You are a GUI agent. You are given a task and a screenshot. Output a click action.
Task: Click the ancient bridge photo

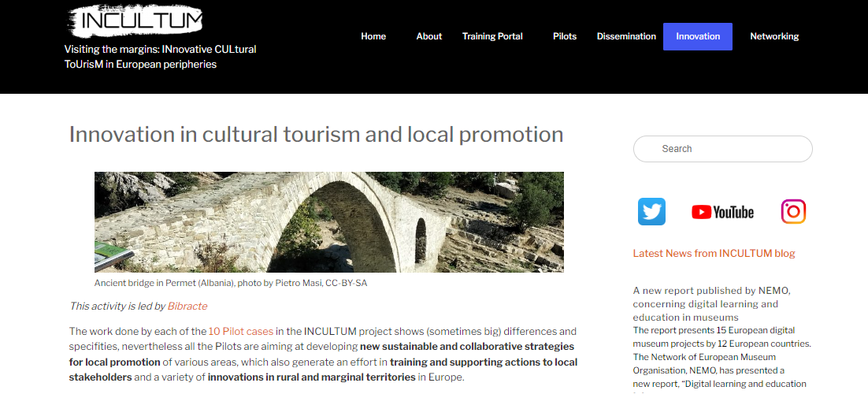[x=328, y=221]
